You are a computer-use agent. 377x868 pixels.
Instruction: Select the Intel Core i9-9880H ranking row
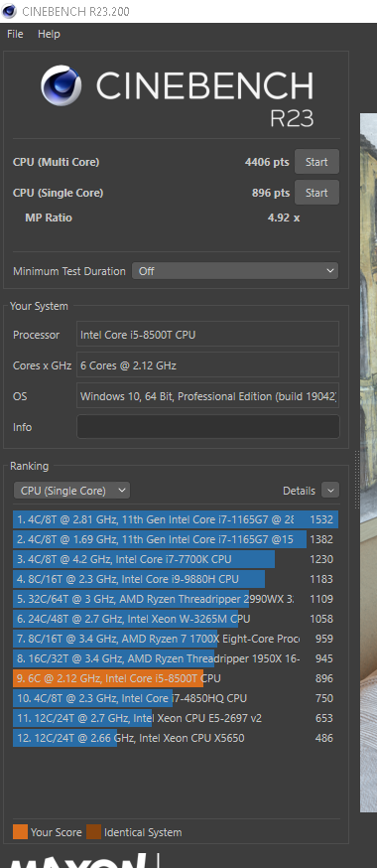(176, 579)
